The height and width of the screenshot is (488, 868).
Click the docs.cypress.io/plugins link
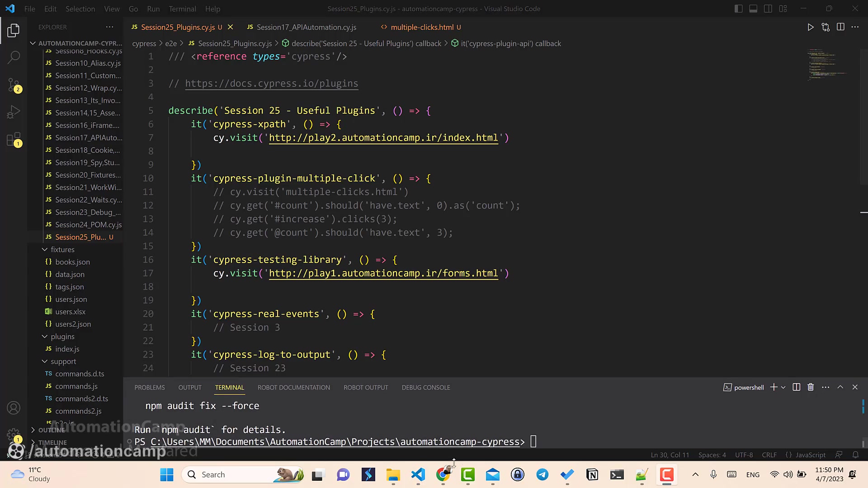tap(271, 84)
